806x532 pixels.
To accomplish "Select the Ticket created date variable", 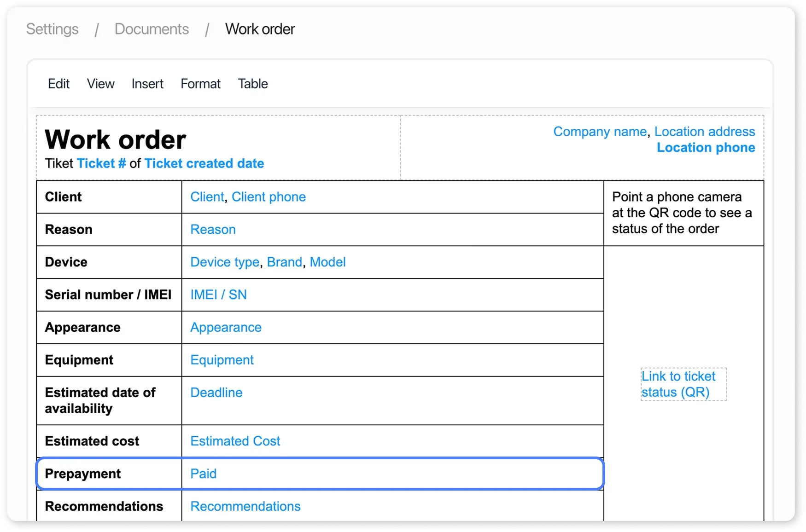I will coord(204,163).
